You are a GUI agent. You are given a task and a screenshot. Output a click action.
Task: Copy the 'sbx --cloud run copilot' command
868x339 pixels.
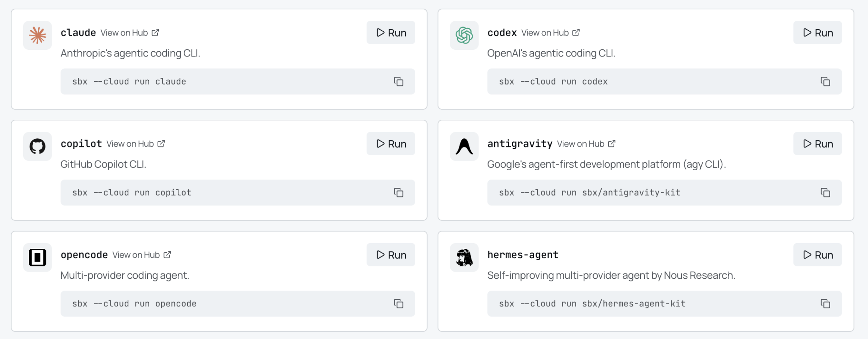click(398, 193)
